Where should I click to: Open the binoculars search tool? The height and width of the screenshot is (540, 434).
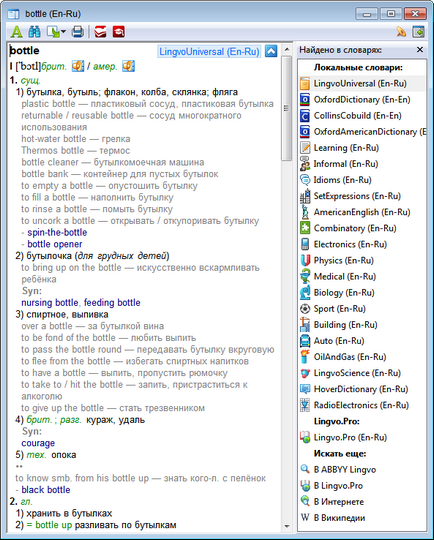tap(34, 32)
